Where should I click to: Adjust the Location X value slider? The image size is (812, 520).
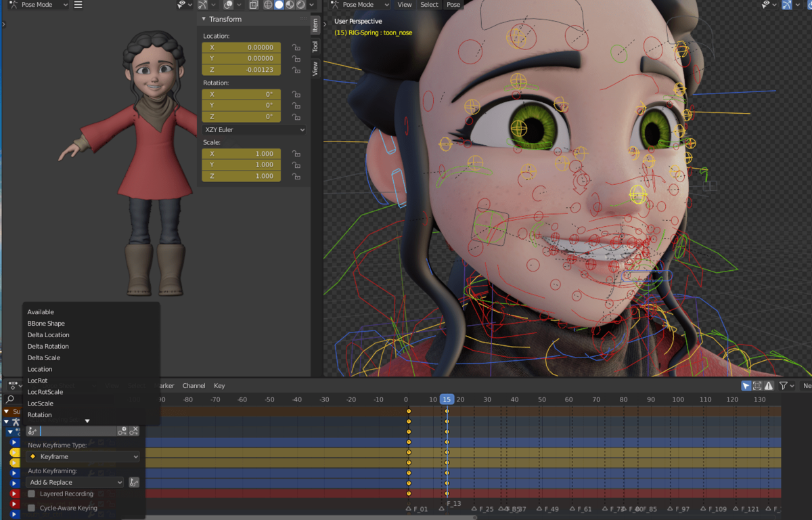tap(241, 47)
